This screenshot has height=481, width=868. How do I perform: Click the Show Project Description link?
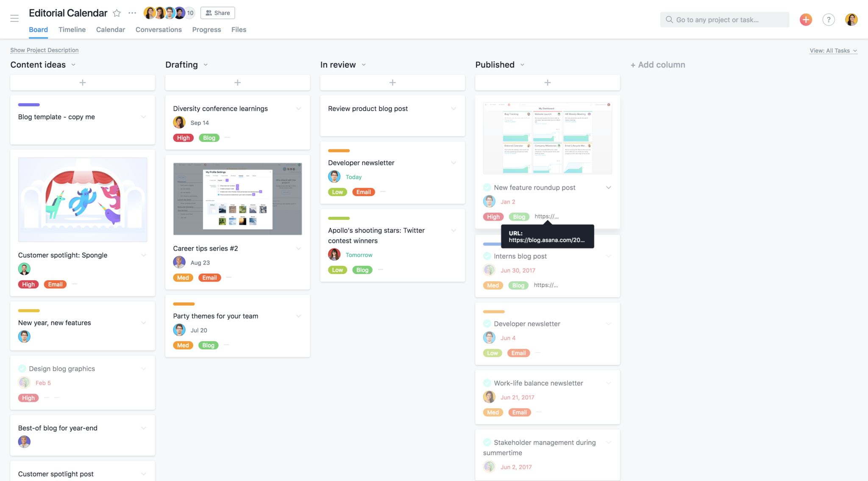[x=45, y=50]
